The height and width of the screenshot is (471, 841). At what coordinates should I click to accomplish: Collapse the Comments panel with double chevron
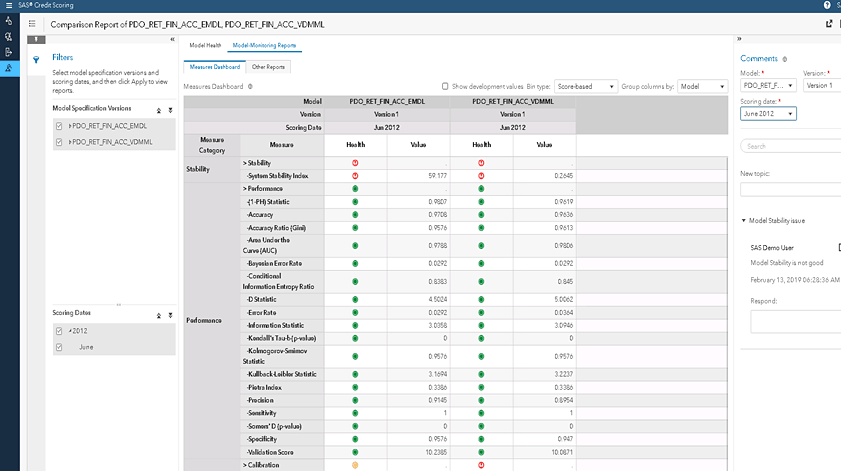pos(739,39)
